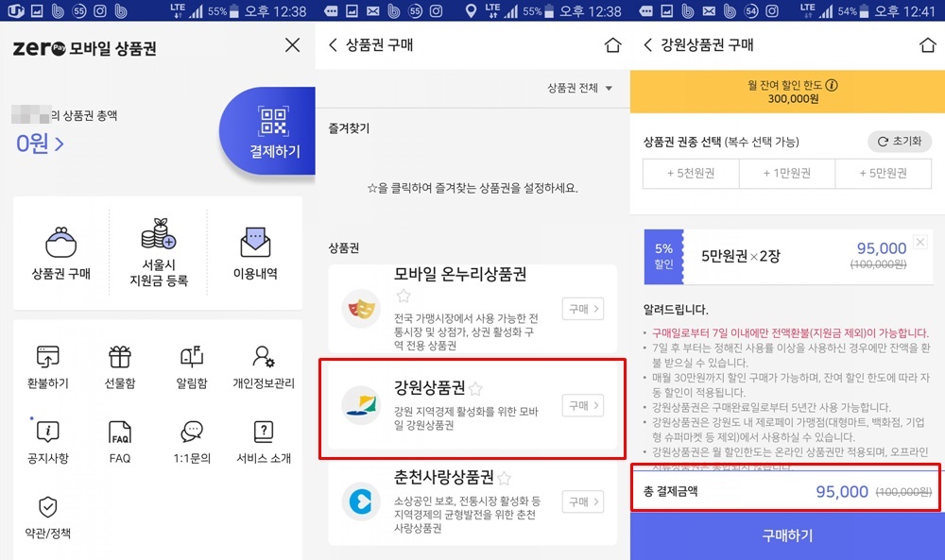Tap 모바일 온누리상품권 mask logo
This screenshot has width=945, height=560.
point(361,308)
